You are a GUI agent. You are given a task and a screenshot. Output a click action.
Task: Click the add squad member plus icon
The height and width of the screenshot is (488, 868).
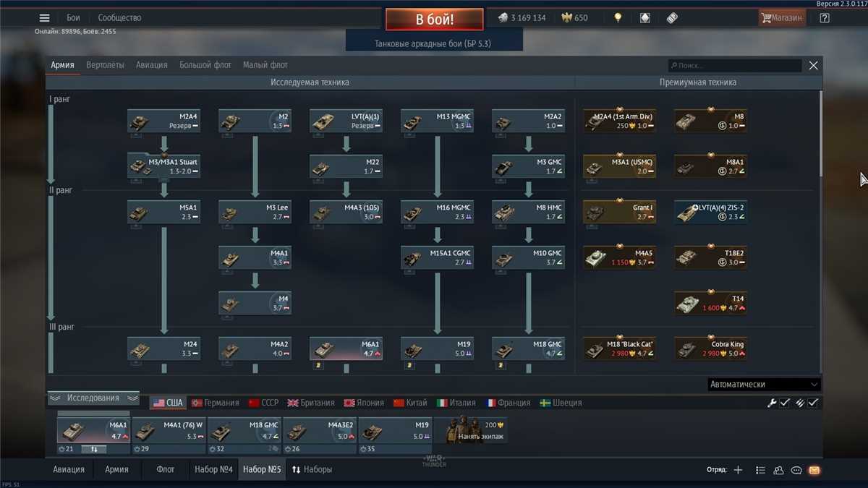point(738,470)
